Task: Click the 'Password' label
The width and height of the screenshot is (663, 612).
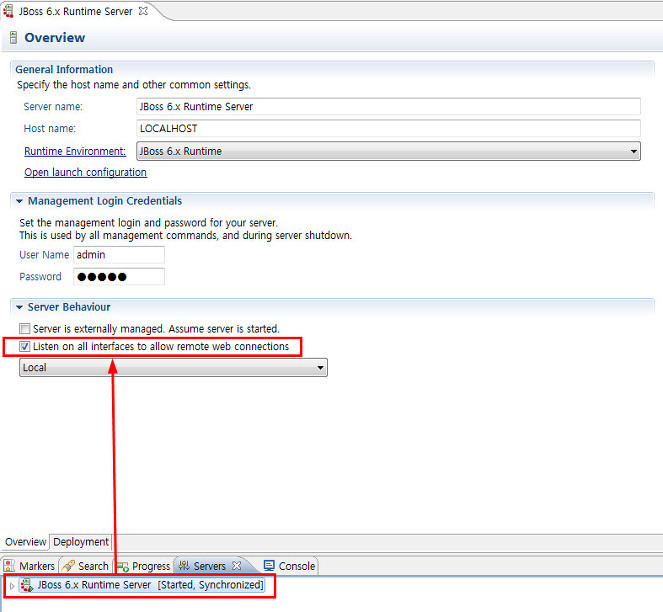Action: click(x=40, y=277)
